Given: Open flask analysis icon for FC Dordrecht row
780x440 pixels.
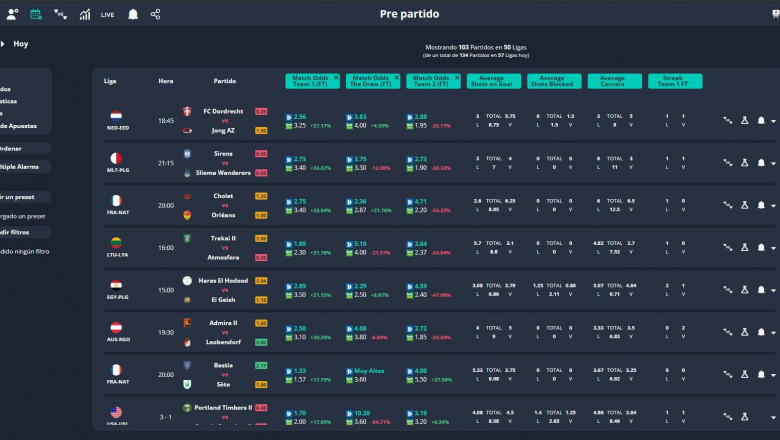Looking at the screenshot, I should (744, 120).
